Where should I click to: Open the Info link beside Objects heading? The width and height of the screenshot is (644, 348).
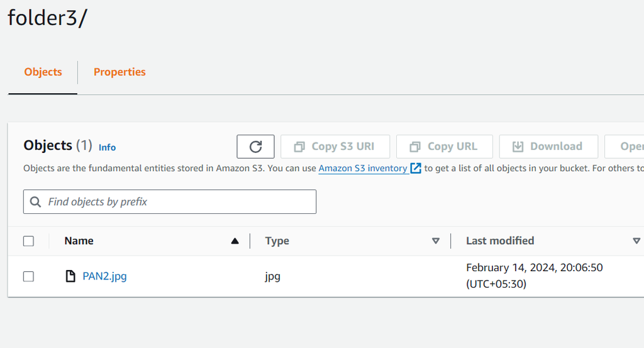click(x=107, y=147)
